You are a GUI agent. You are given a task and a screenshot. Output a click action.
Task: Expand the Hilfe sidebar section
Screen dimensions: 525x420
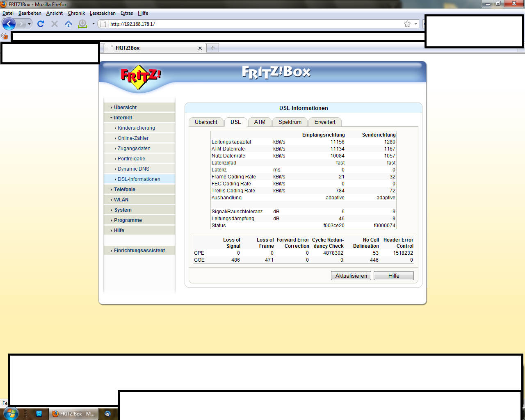pos(139,231)
